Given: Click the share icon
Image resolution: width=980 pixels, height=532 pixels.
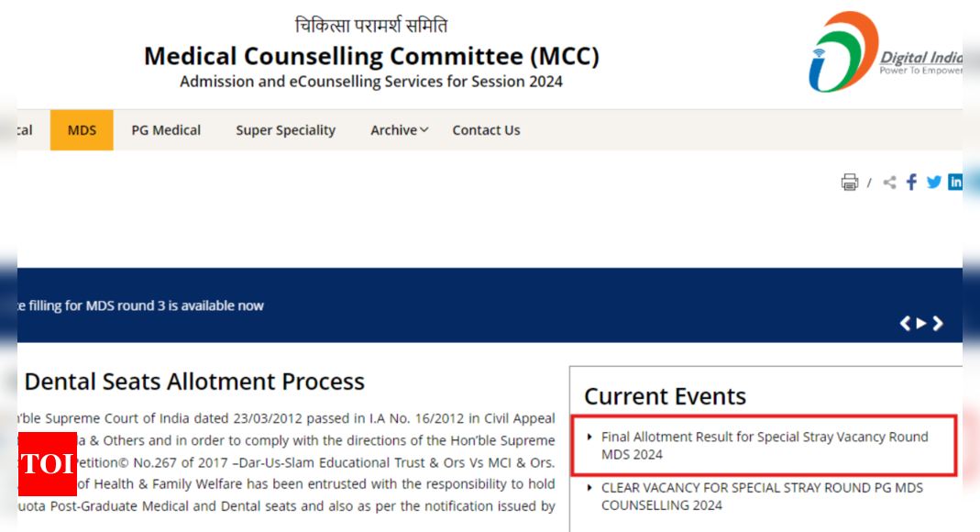Looking at the screenshot, I should coord(889,182).
